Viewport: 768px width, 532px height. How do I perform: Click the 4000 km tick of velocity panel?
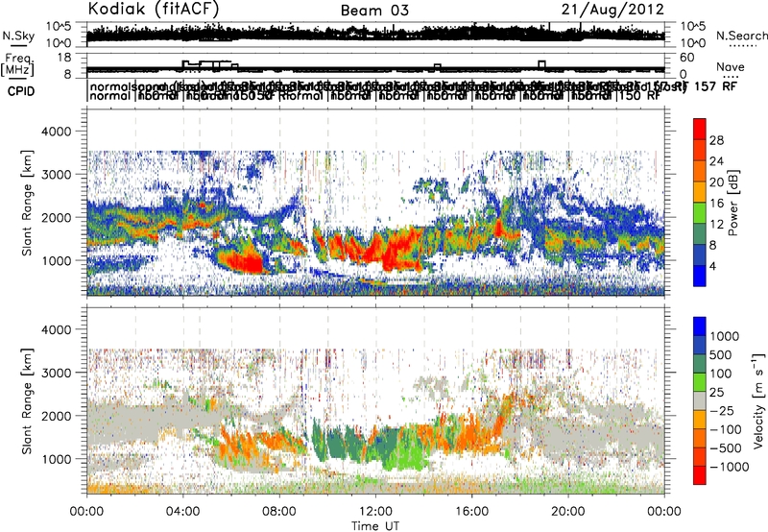pos(55,329)
